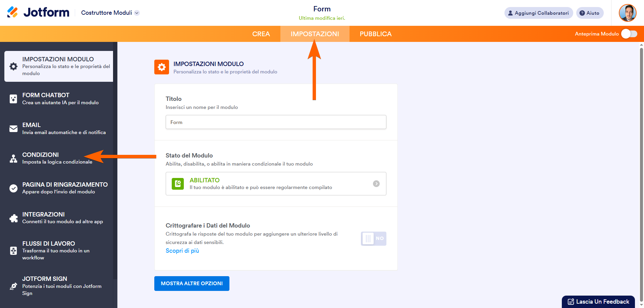Open the Jotform Sign section
The image size is (644, 308).
[59, 286]
